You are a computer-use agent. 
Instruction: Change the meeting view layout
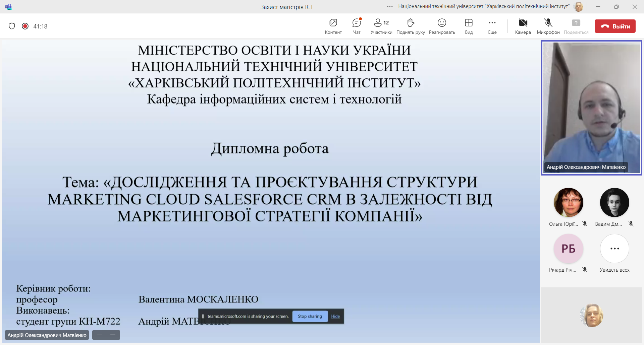point(469,26)
